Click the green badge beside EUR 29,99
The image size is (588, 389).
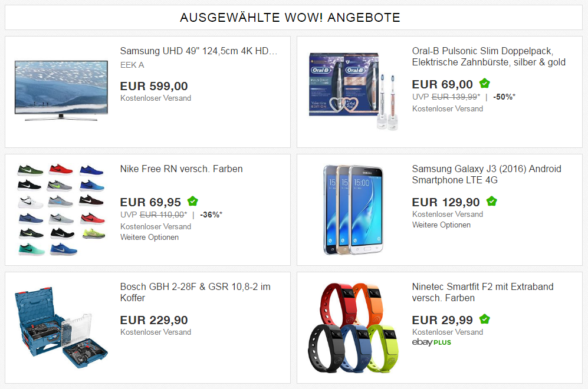pos(485,319)
